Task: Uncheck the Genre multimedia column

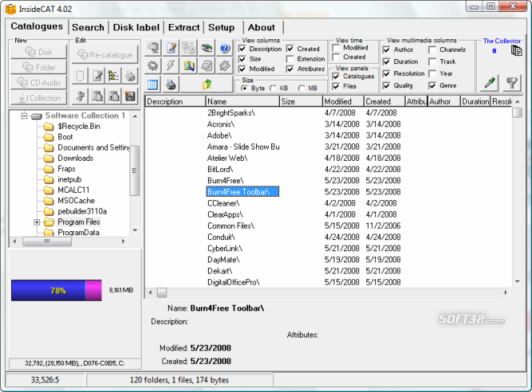Action: [x=432, y=86]
